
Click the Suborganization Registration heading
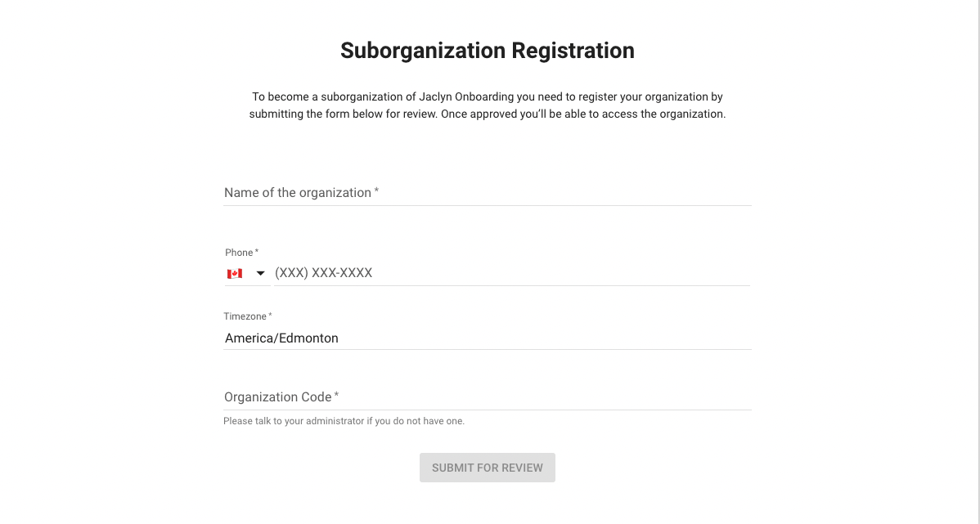[488, 51]
